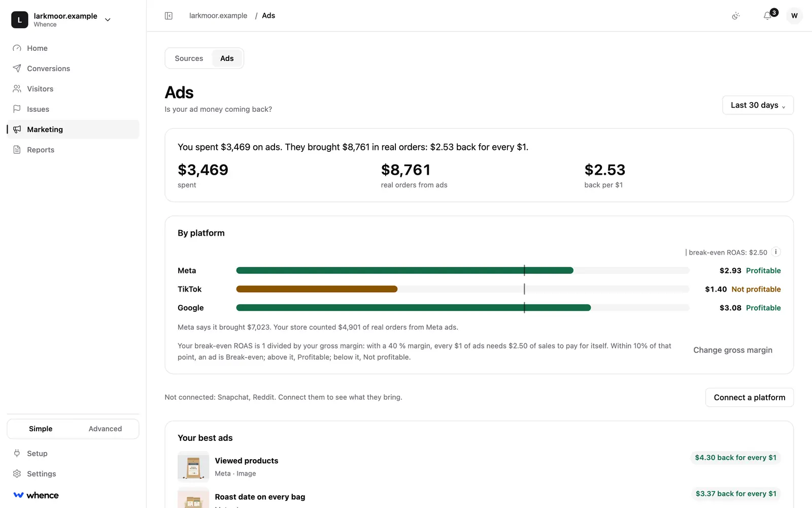
Task: Open the notifications bell
Action: pos(767,16)
